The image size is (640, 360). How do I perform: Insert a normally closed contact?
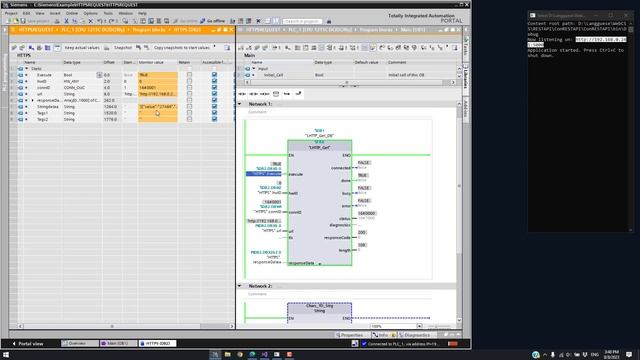coord(253,94)
